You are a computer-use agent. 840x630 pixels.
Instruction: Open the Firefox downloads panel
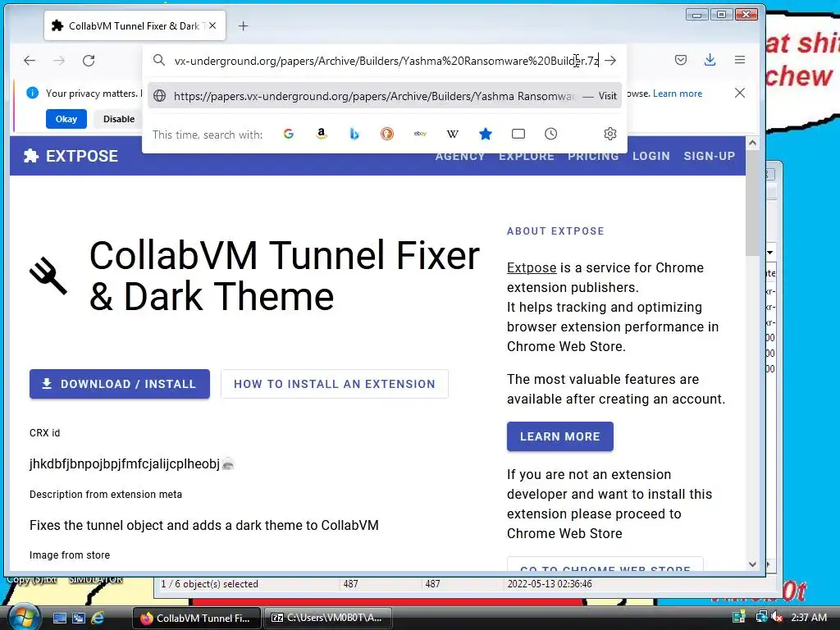click(x=710, y=60)
